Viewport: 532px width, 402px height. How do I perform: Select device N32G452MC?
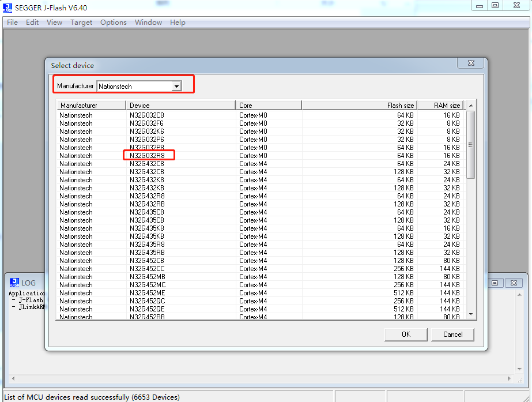coord(261,285)
